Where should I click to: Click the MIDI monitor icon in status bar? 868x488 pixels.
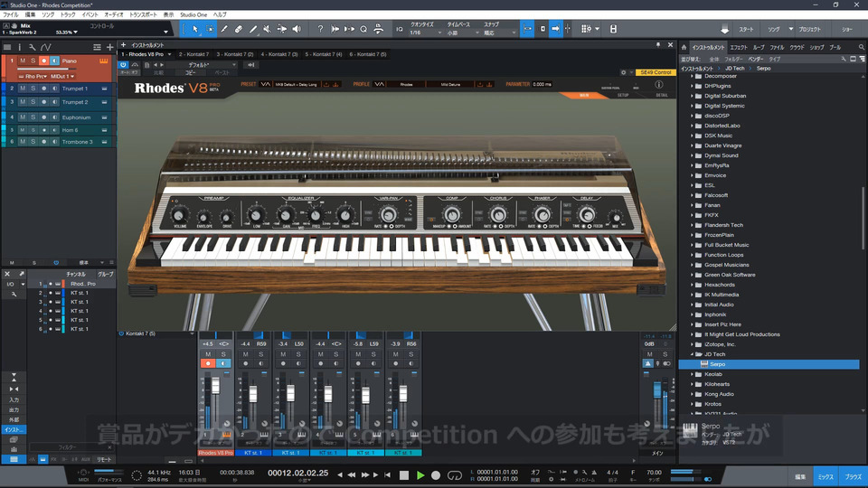click(x=83, y=473)
